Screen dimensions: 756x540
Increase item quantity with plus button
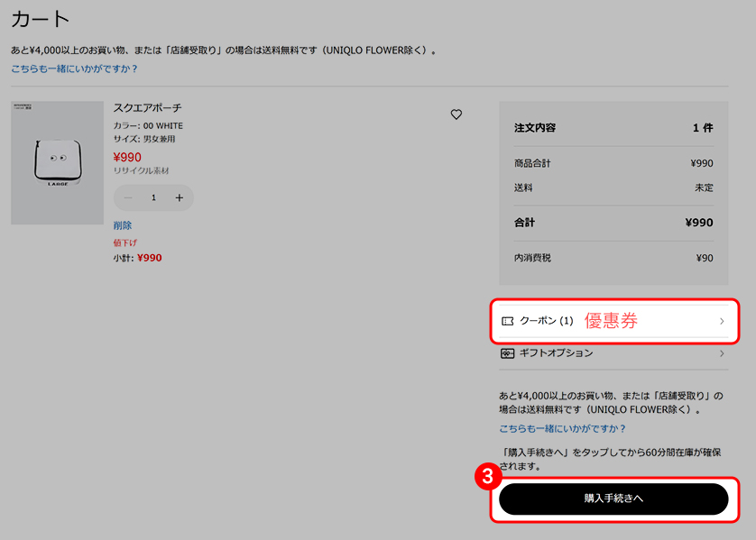[x=180, y=197]
